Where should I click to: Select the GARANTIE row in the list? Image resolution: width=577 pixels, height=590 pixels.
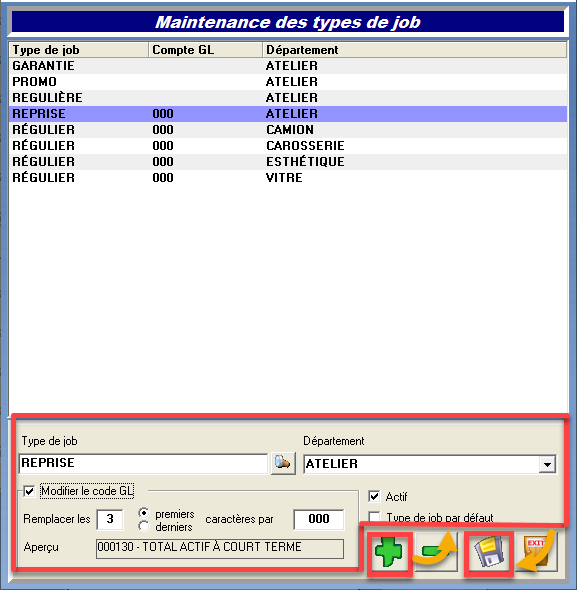pos(288,66)
